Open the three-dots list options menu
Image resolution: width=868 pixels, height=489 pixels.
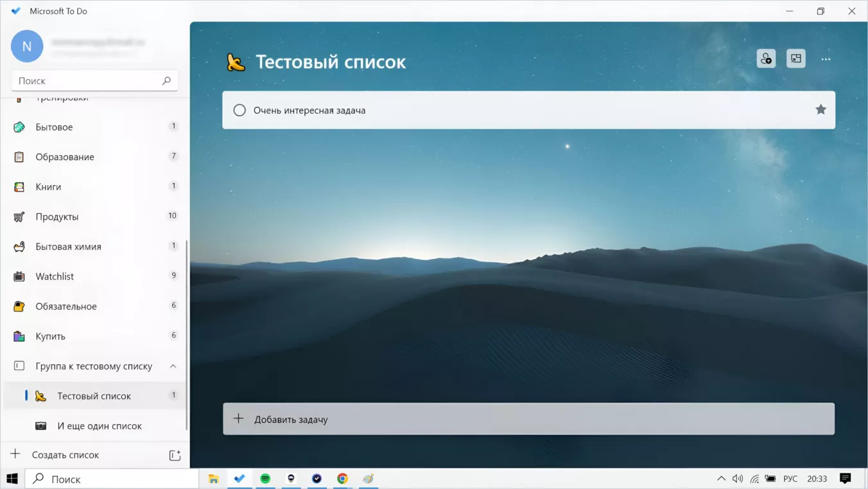[x=826, y=59]
